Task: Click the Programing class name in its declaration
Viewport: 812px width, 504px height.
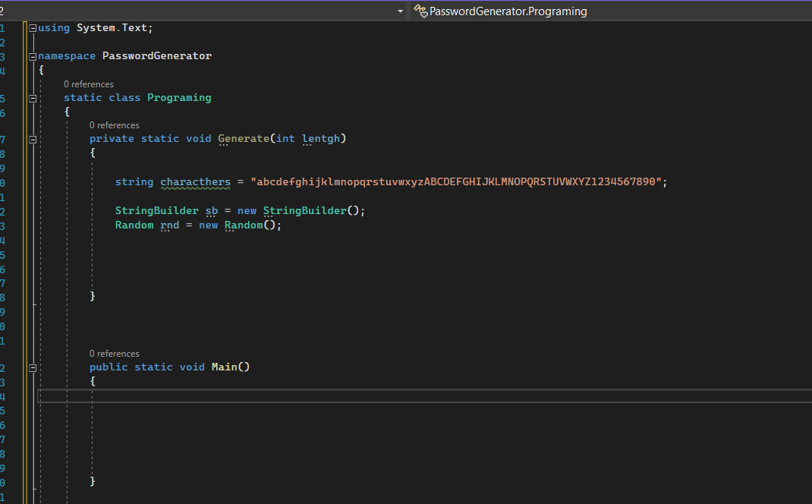Action: tap(179, 98)
